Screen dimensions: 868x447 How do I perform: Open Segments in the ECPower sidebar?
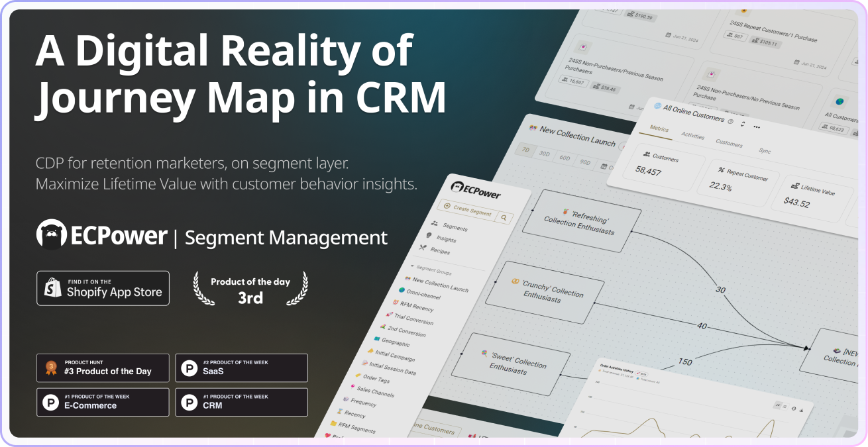455,228
